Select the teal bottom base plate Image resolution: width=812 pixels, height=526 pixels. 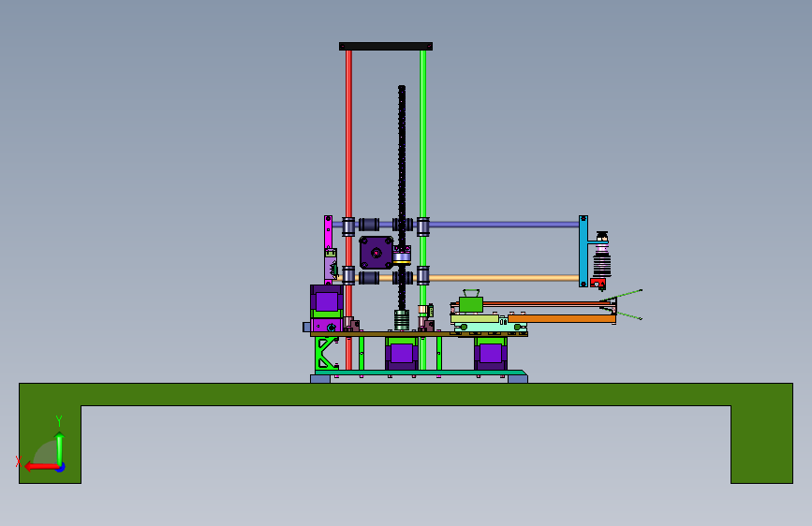tap(421, 373)
